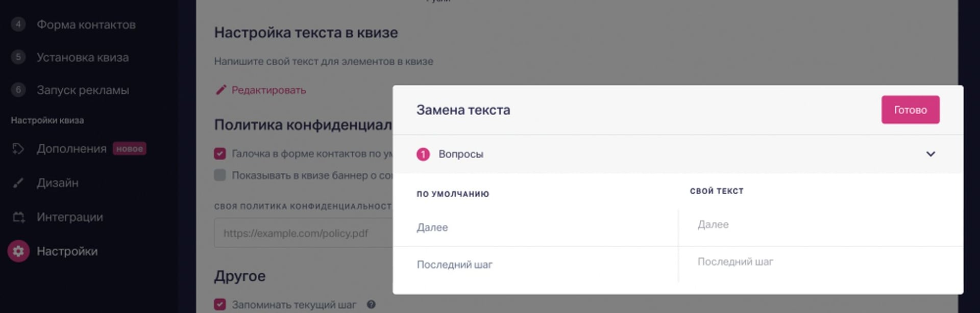Click the default Далее text
Image resolution: width=980 pixels, height=313 pixels.
[x=432, y=227]
